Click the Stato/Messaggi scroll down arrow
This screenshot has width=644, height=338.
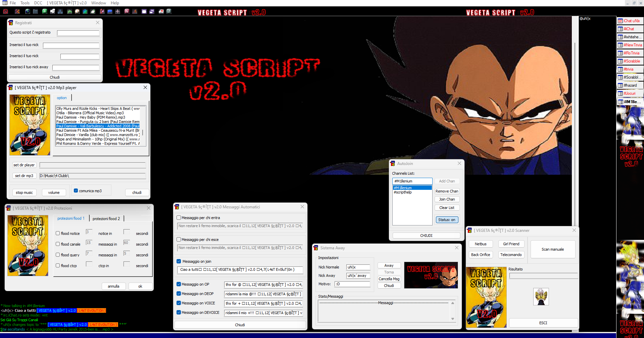(x=453, y=319)
